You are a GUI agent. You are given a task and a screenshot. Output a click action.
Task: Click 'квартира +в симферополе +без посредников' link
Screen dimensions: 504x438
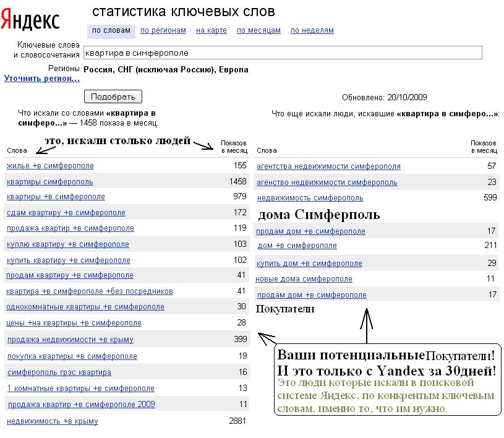[x=90, y=291]
